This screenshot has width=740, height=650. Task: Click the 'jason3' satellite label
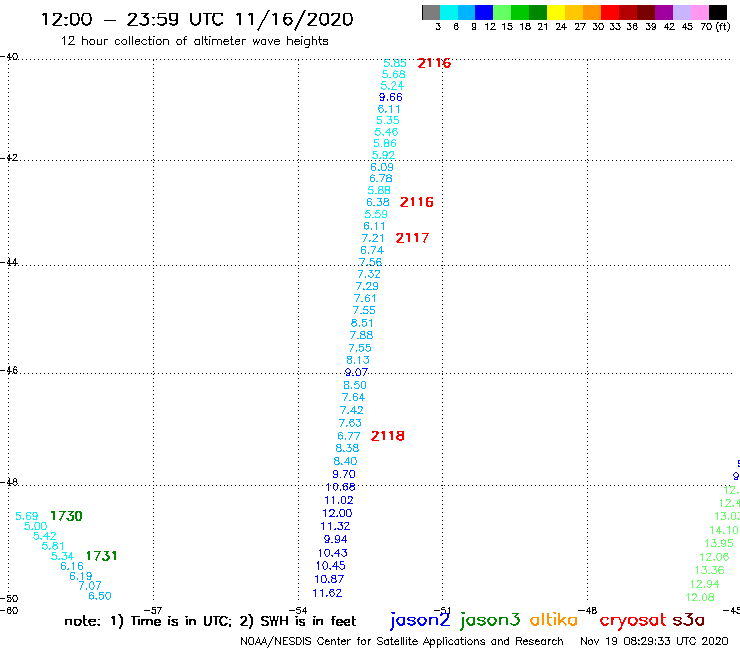(x=490, y=620)
